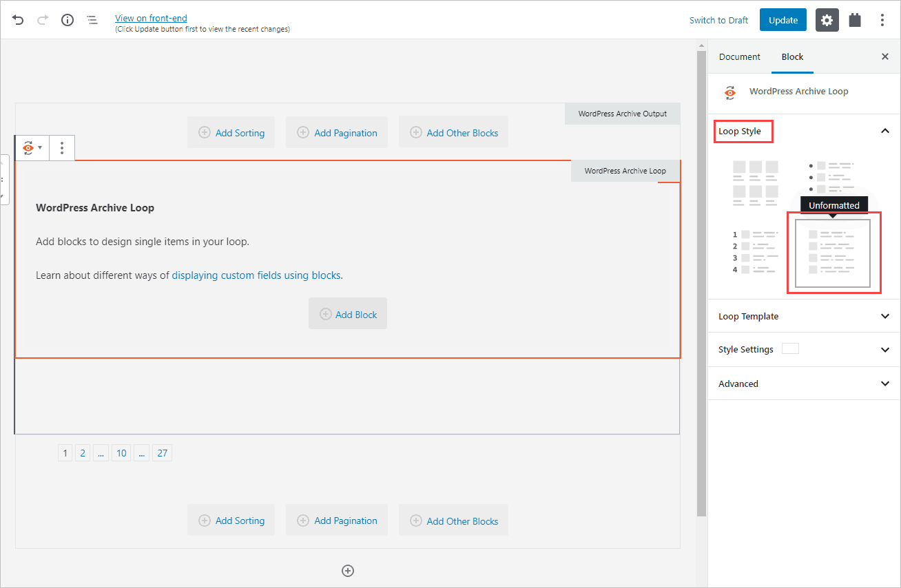
Task: Click the ellipsis between pages 2 and 10
Action: coord(101,453)
